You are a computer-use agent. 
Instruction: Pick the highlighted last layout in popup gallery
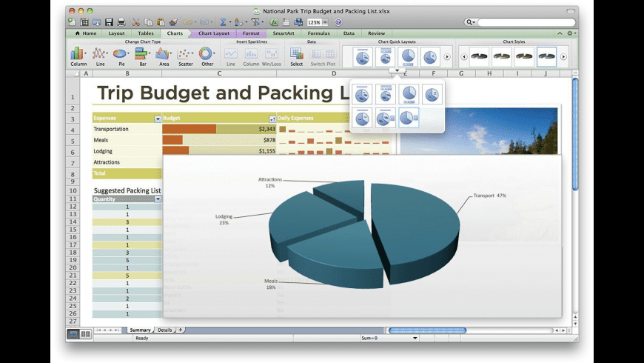[x=409, y=118]
